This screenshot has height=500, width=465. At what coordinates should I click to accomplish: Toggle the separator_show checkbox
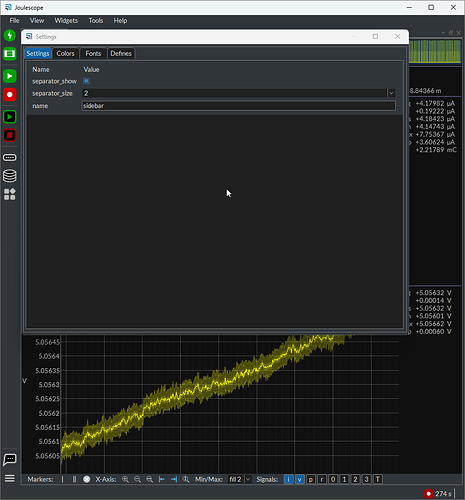click(x=86, y=81)
